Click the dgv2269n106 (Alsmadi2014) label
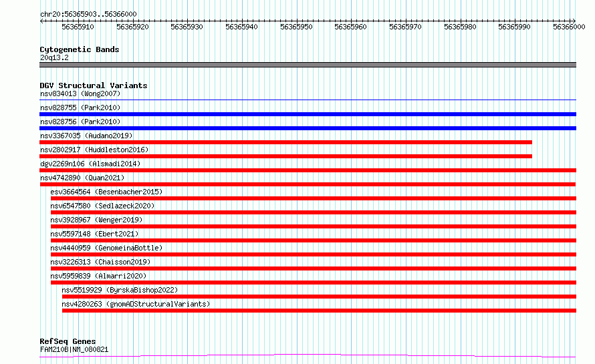 (x=90, y=164)
